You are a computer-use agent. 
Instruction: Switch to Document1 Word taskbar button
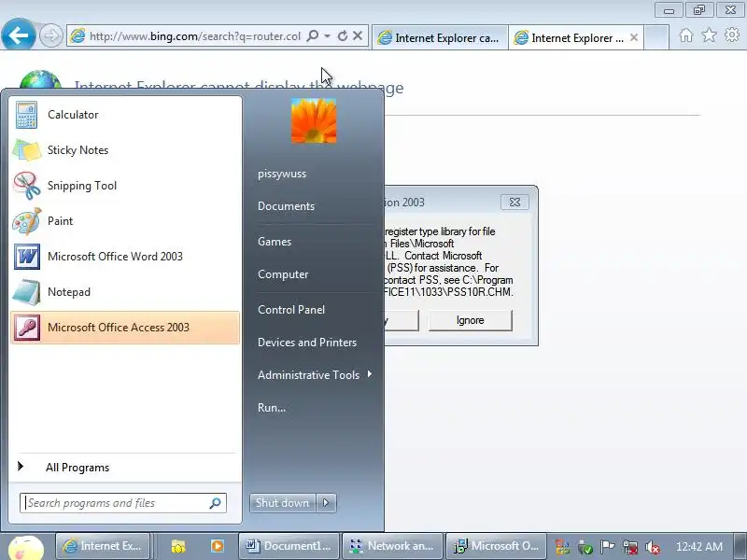[289, 546]
